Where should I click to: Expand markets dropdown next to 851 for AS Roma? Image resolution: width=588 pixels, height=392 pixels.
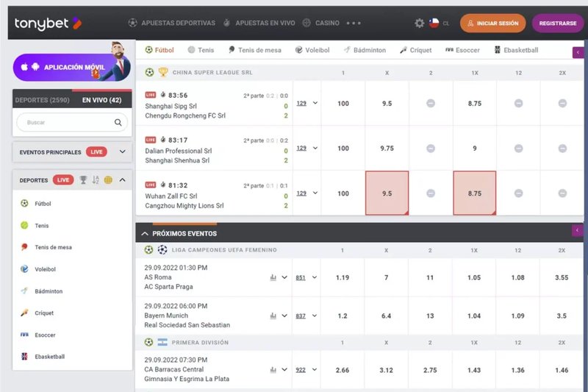[315, 277]
